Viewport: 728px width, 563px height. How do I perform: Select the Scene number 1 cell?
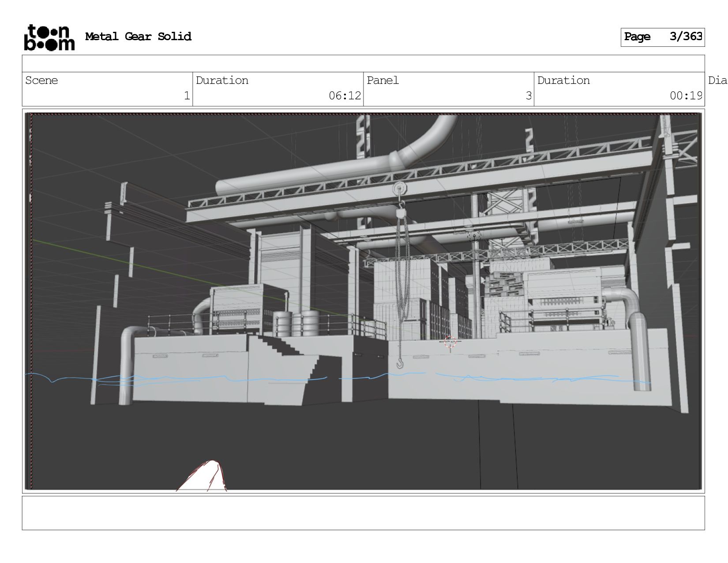tap(107, 89)
